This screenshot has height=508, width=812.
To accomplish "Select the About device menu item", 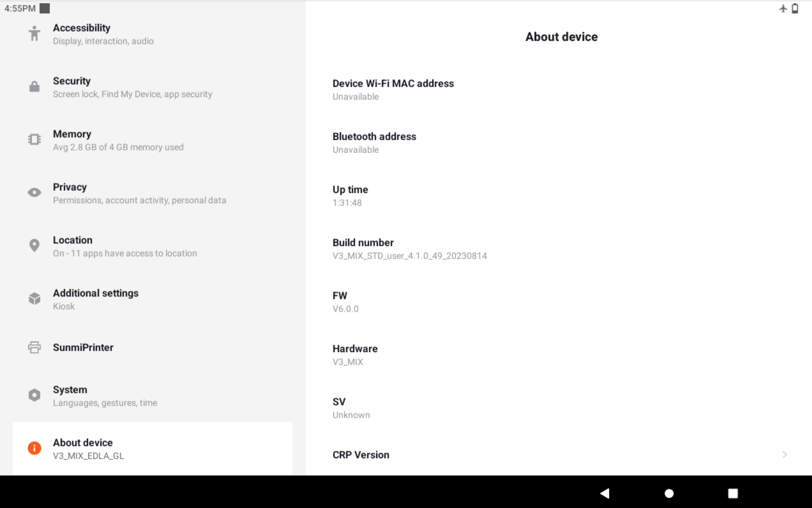I will point(153,448).
